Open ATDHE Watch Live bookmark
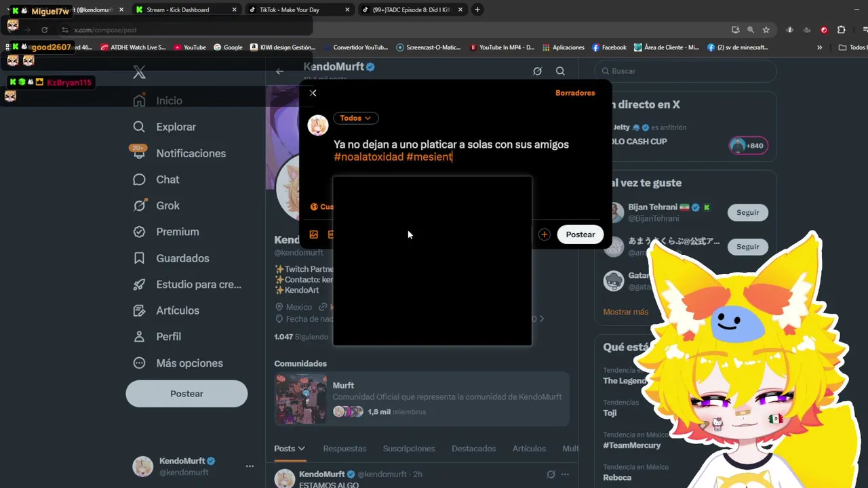The height and width of the screenshot is (488, 868). pyautogui.click(x=134, y=47)
